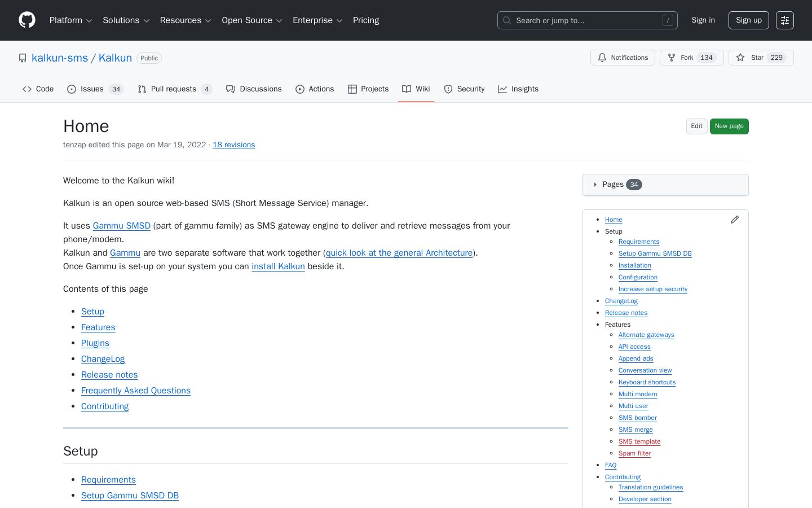Open the Gammu link in the intro paragraph
This screenshot has width=812, height=508.
coord(125,253)
